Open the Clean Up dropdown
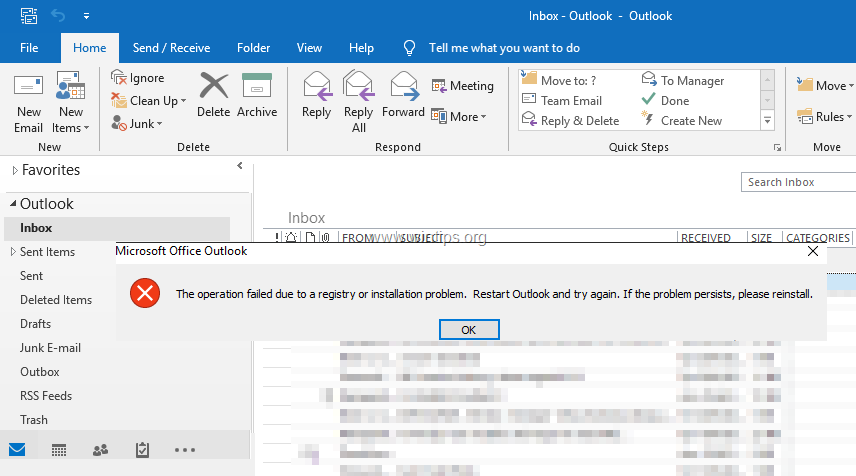856x476 pixels. tap(148, 101)
